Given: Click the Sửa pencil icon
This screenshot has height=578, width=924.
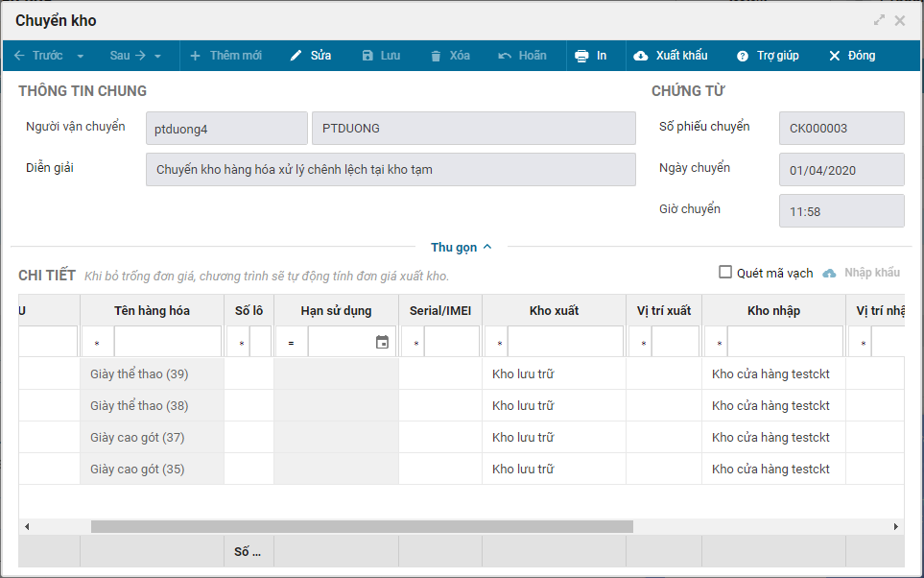Looking at the screenshot, I should coord(296,56).
